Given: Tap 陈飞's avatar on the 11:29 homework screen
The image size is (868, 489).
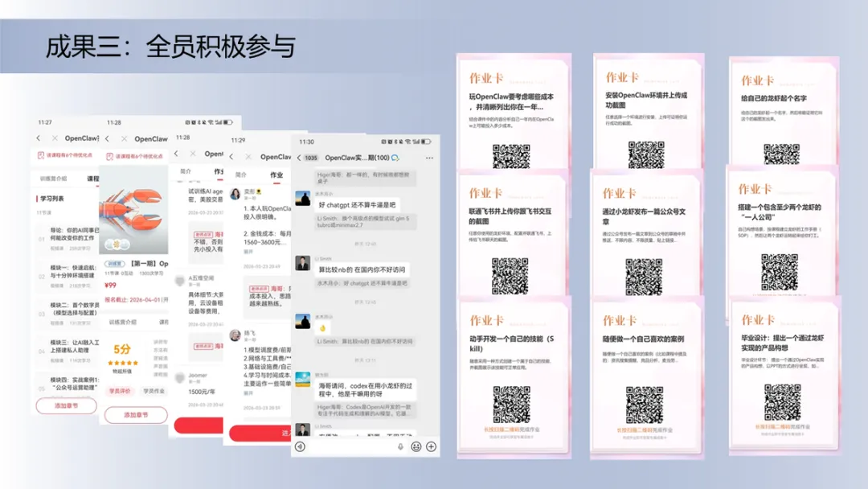Looking at the screenshot, I should pyautogui.click(x=235, y=335).
